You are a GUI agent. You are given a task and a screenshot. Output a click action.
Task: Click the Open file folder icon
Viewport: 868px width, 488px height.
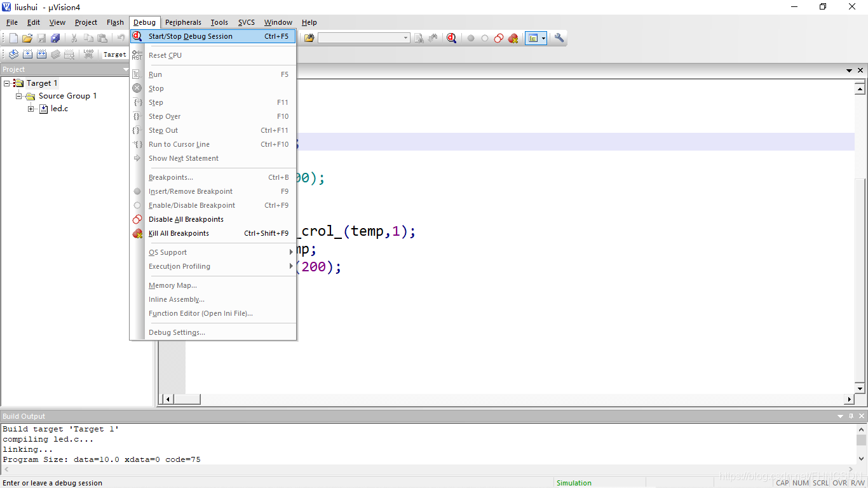[x=27, y=38]
